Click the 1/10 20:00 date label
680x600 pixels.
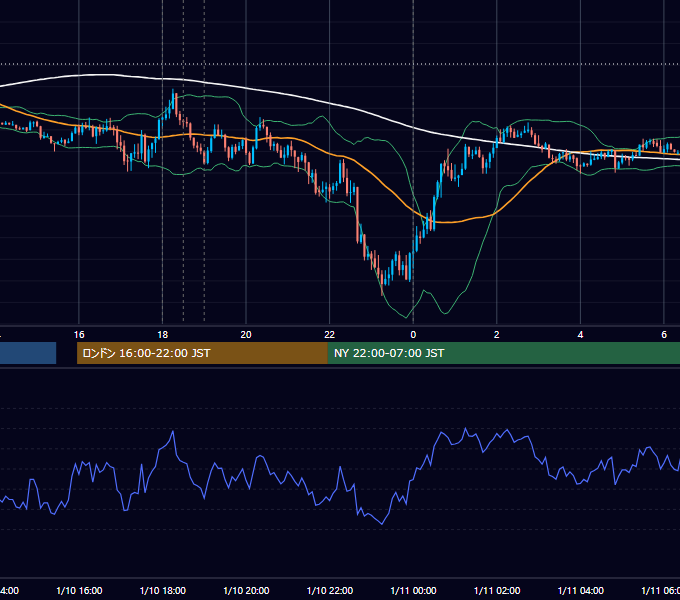pyautogui.click(x=246, y=591)
